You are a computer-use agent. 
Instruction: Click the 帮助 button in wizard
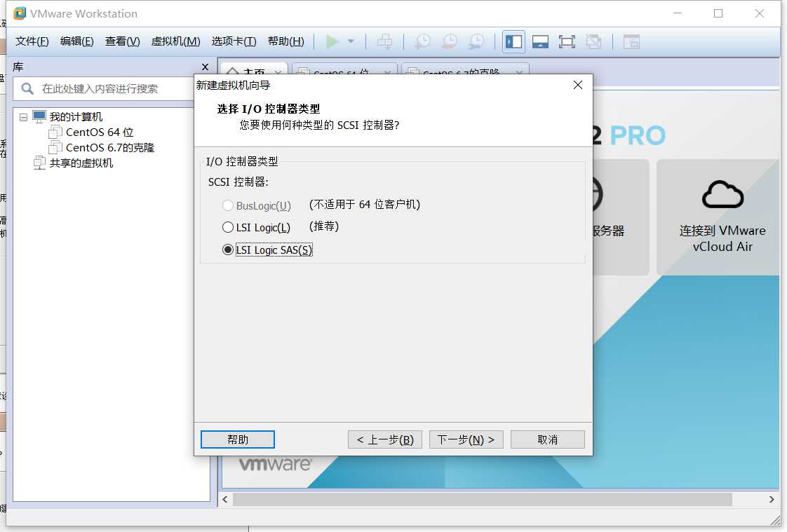(x=237, y=439)
